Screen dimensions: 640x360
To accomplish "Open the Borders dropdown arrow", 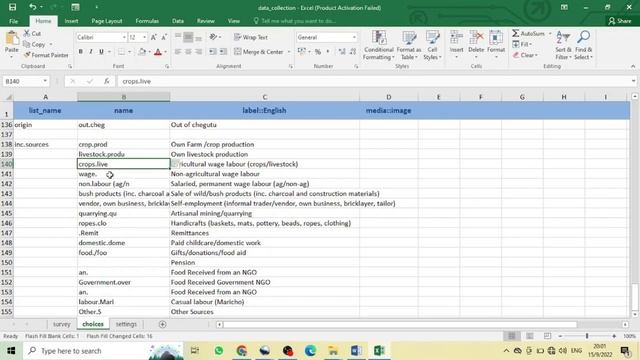I will 129,52.
